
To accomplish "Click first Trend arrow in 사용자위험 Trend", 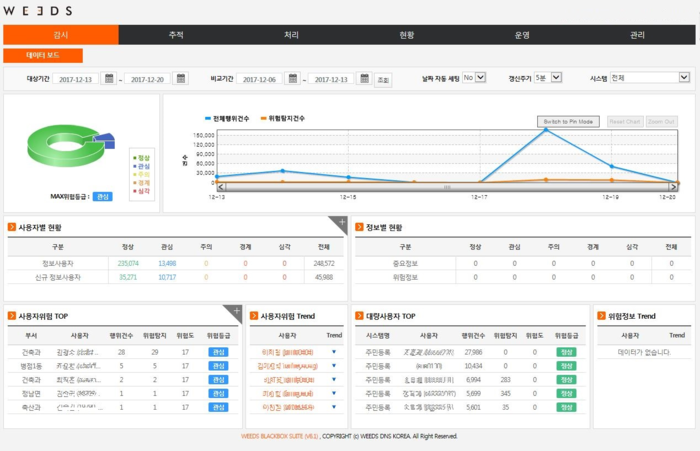I will 334,352.
